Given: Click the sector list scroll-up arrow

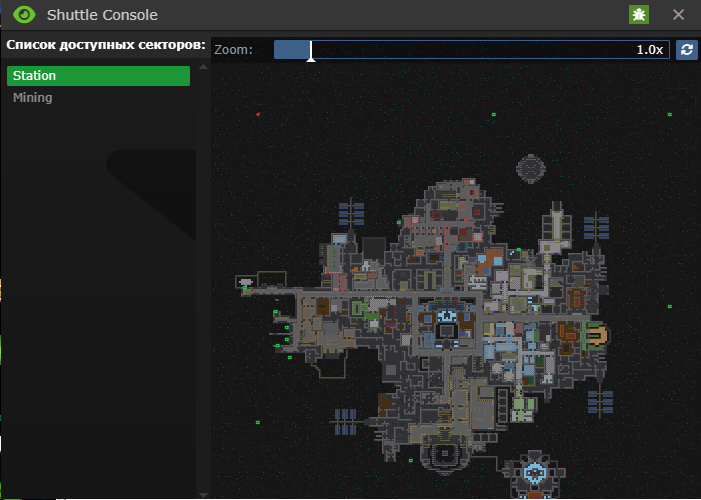Looking at the screenshot, I should click(x=204, y=67).
